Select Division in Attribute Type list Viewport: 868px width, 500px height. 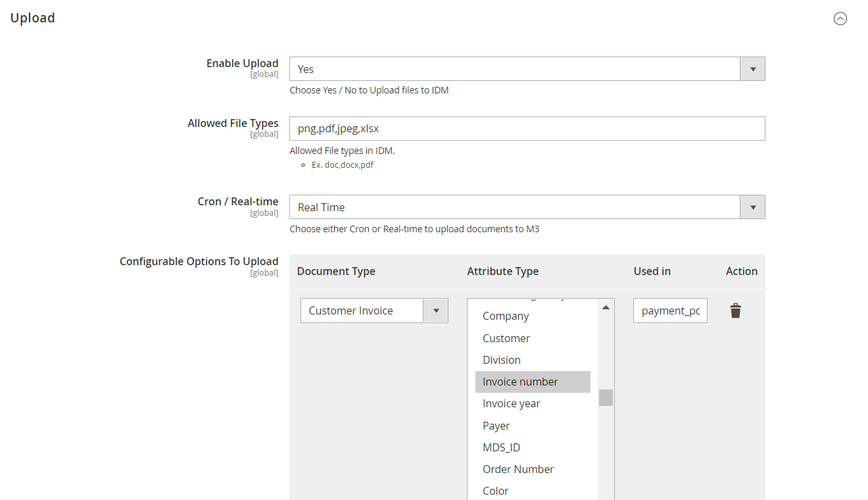(x=533, y=360)
